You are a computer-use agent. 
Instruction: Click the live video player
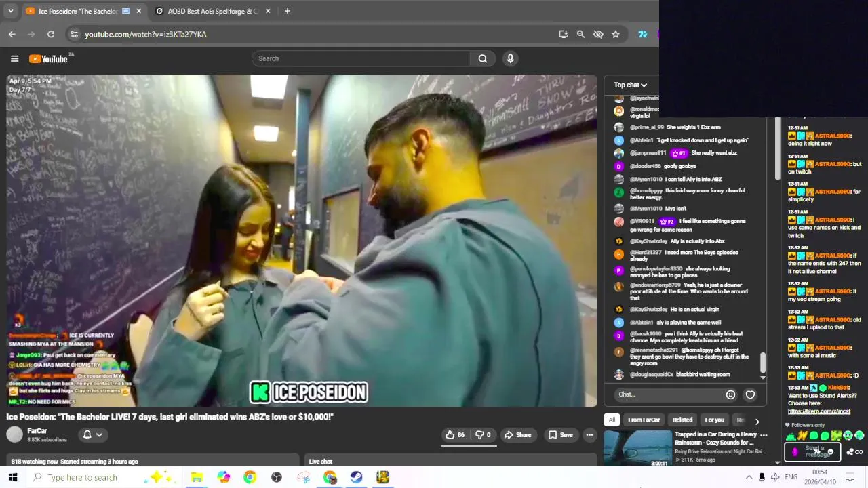click(x=302, y=241)
